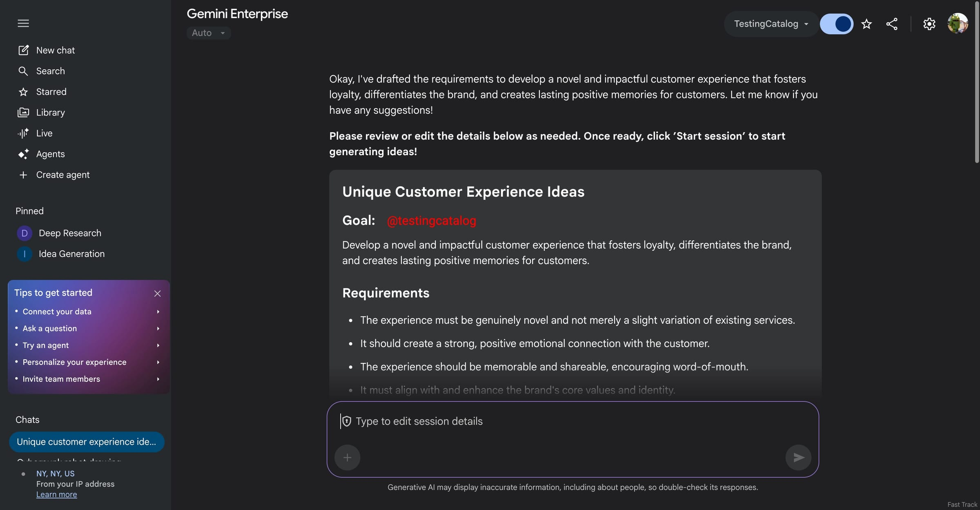This screenshot has width=980, height=510.
Task: Star this conversation in the top bar
Action: click(x=866, y=24)
